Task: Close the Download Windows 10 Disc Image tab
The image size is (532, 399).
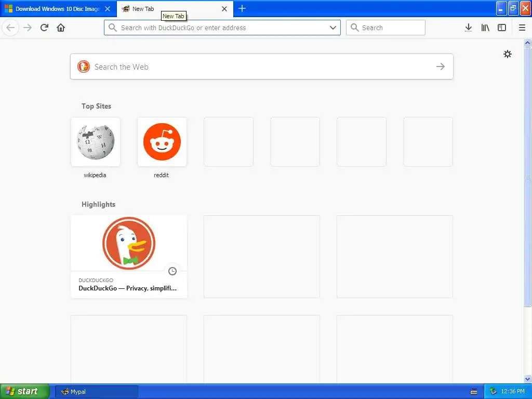Action: pos(107,9)
